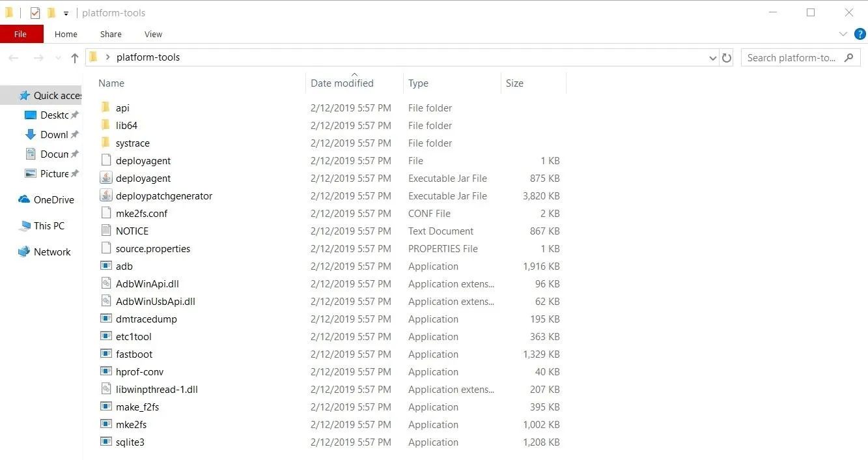Click the Properties icon in the title bar
This screenshot has height=460, width=868.
pos(35,13)
